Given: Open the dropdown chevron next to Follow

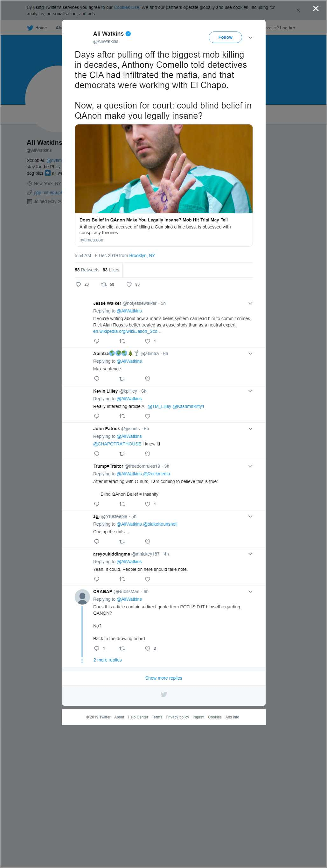Looking at the screenshot, I should 250,38.
